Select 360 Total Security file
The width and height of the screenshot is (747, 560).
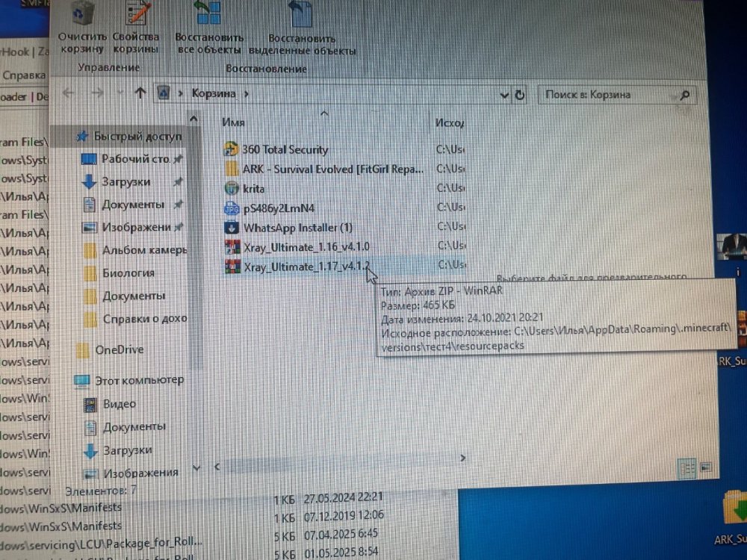(x=285, y=149)
